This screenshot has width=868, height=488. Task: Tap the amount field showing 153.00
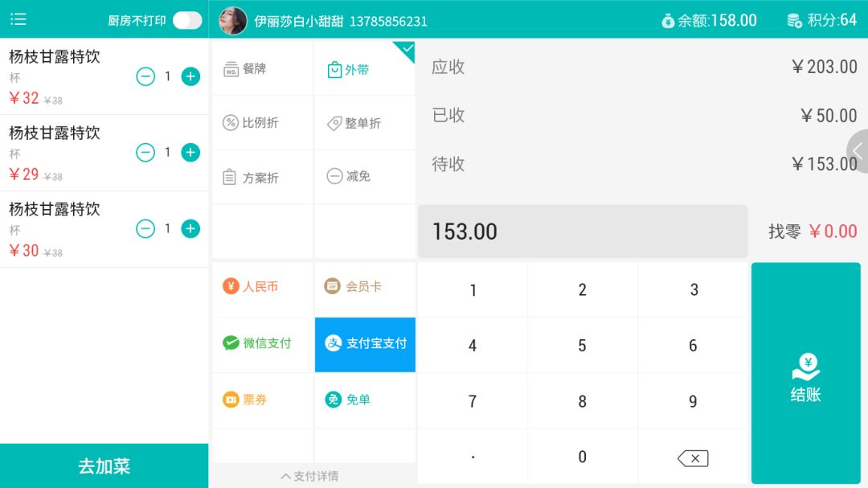(583, 232)
